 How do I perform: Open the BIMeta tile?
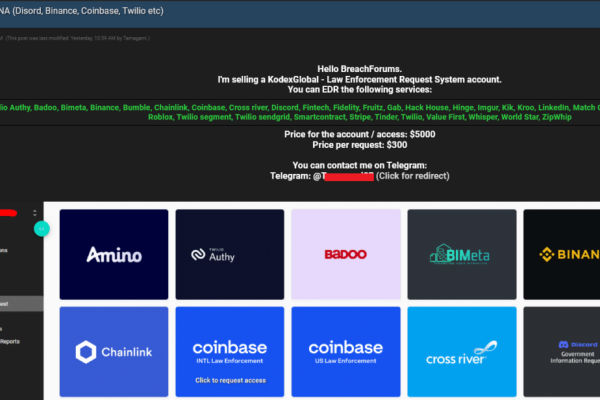pyautogui.click(x=462, y=254)
